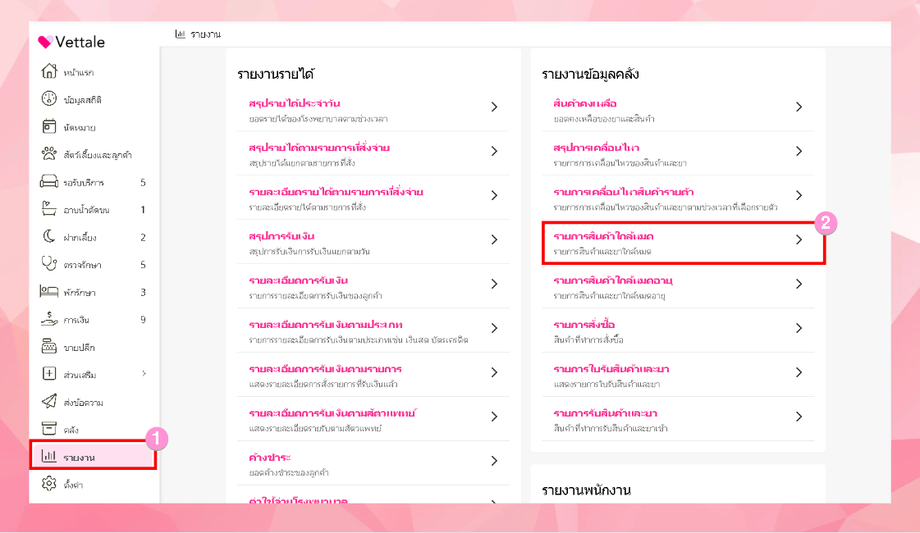The height and width of the screenshot is (533, 920).
Task: Open the รายการเคลื่อนไหวสินค้ารายตัว report link
Action: 624,193
